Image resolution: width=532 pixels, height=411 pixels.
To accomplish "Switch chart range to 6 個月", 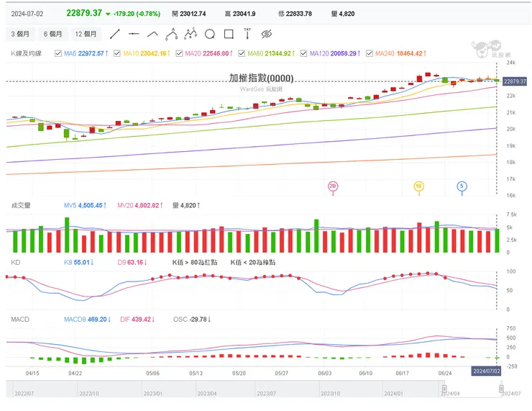I will tap(53, 34).
